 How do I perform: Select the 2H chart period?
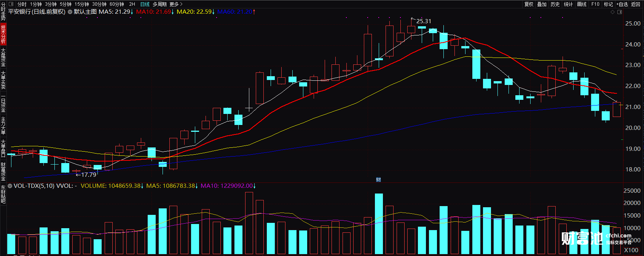pyautogui.click(x=132, y=4)
